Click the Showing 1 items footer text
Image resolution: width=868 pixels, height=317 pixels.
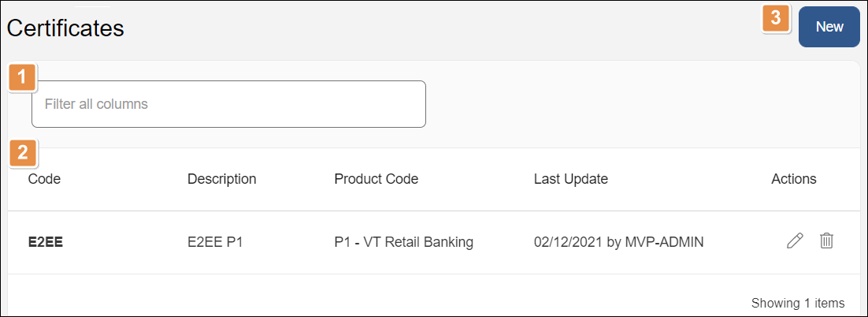pos(797,303)
